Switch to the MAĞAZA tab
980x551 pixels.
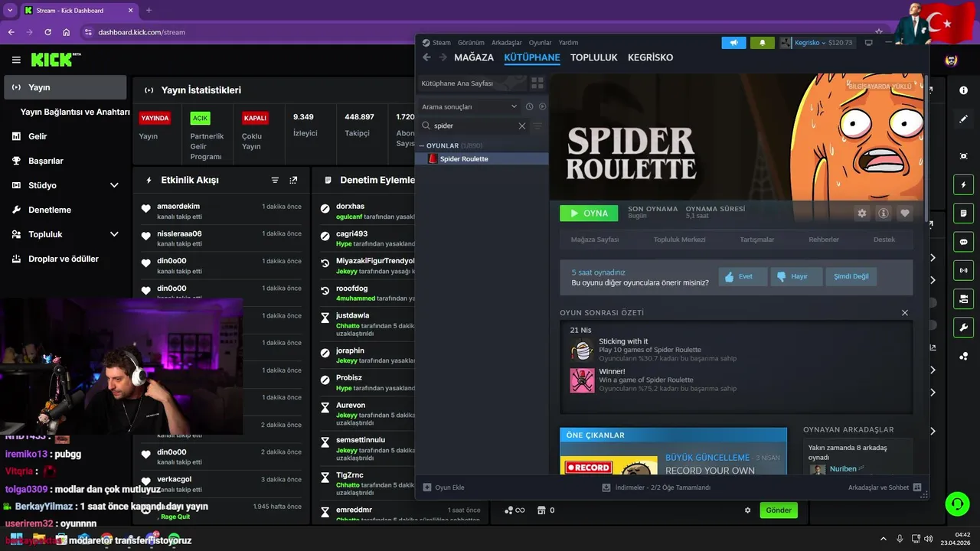pyautogui.click(x=474, y=57)
